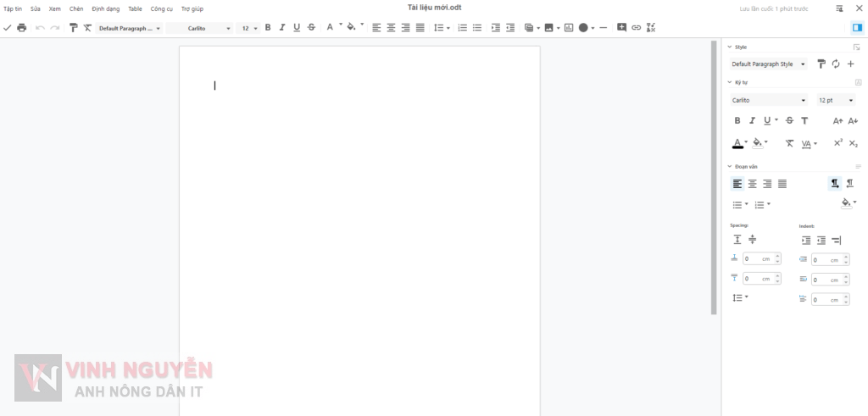
Task: Click the insert hyperlink icon
Action: click(x=637, y=28)
